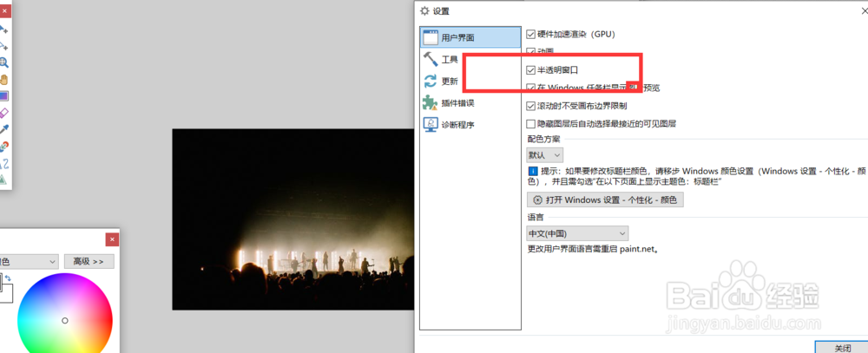Toggle 硬件加速渲染 (GPU) checkbox

point(531,34)
